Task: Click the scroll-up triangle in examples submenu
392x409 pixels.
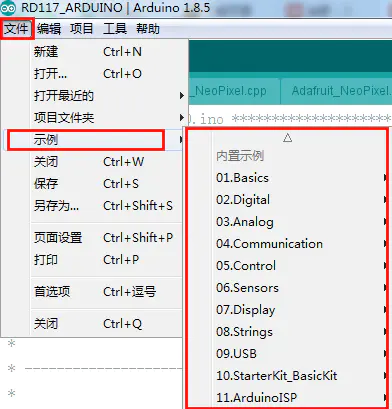Action: (x=287, y=138)
